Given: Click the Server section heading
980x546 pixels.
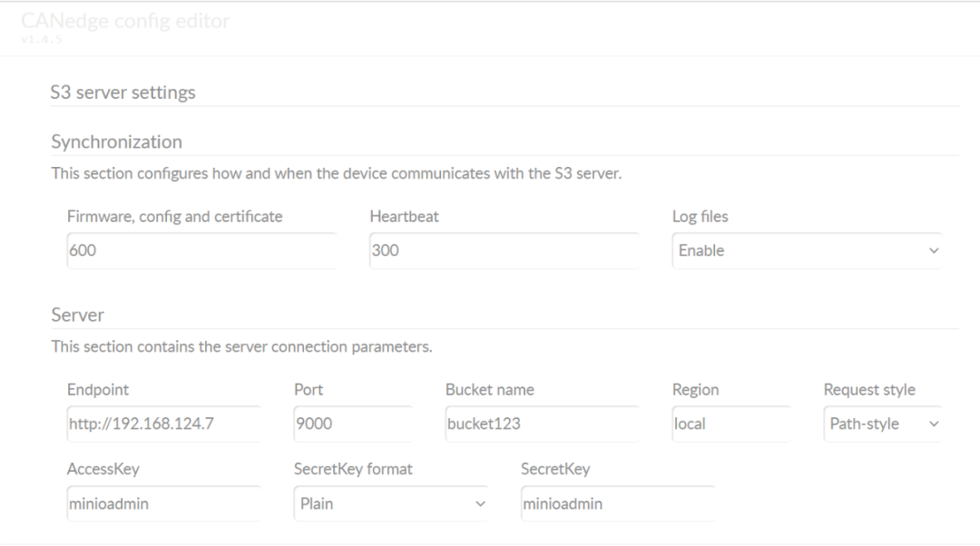Looking at the screenshot, I should (77, 315).
